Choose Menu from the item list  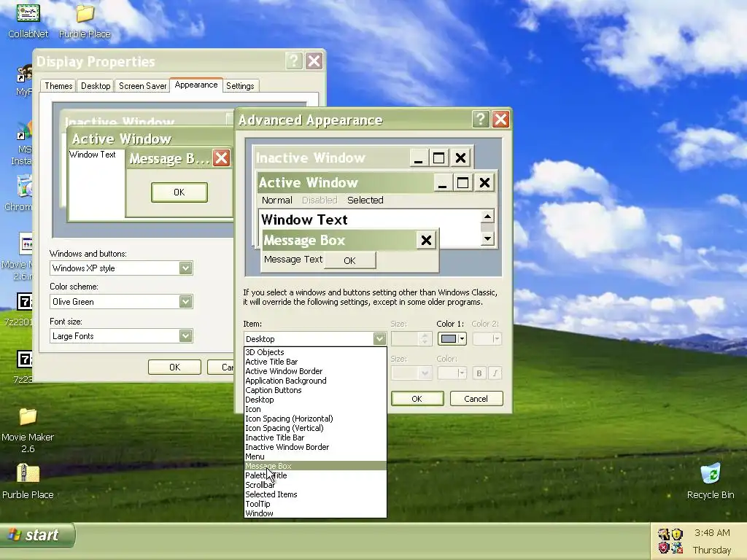click(x=315, y=456)
